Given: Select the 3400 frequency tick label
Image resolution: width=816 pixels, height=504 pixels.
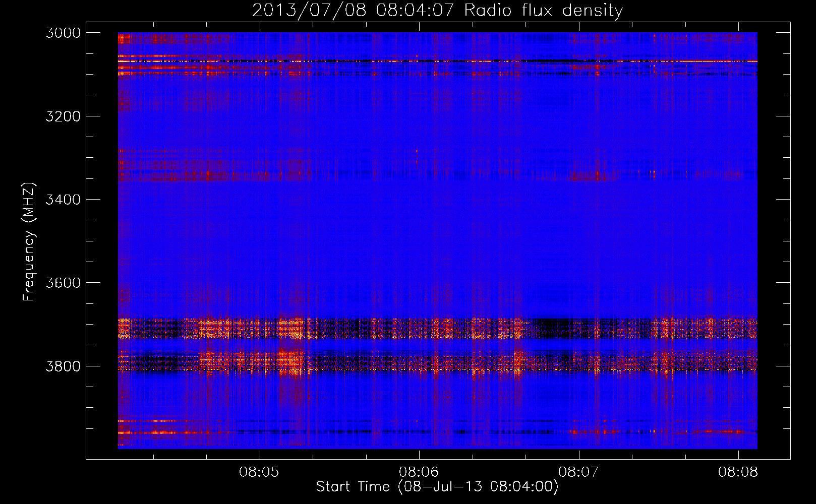Looking at the screenshot, I should [63, 200].
